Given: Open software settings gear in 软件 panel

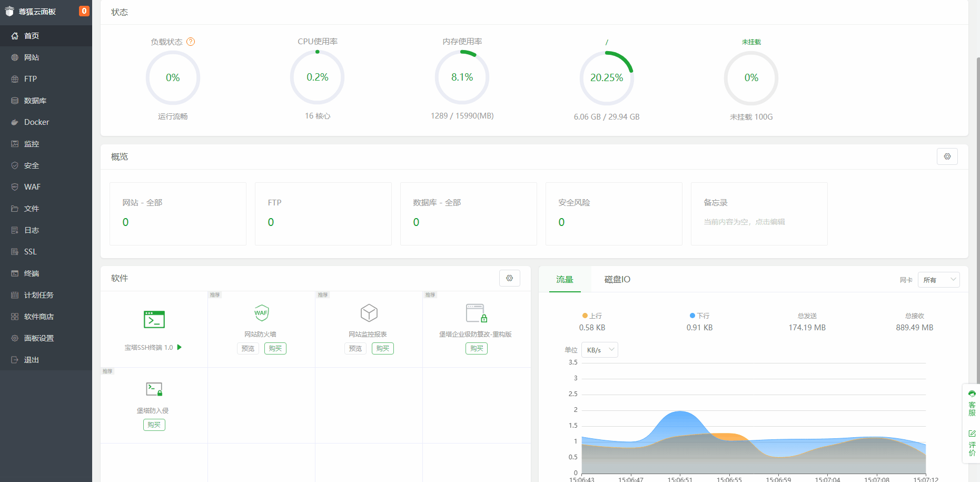Looking at the screenshot, I should (509, 278).
